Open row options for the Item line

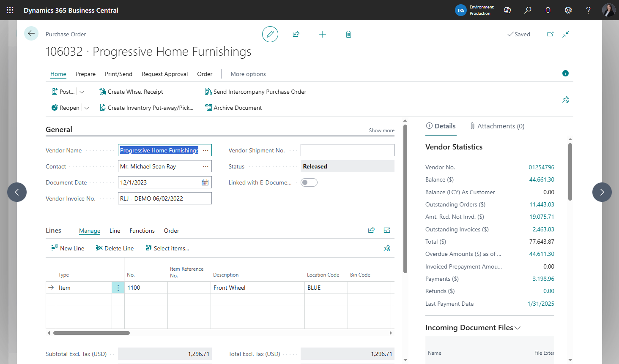tap(118, 288)
